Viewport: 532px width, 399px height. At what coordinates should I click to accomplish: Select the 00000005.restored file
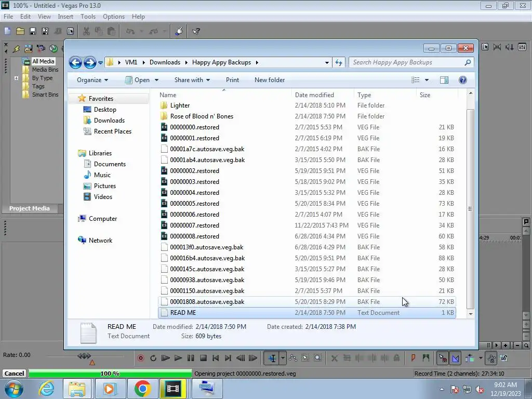click(x=307, y=204)
